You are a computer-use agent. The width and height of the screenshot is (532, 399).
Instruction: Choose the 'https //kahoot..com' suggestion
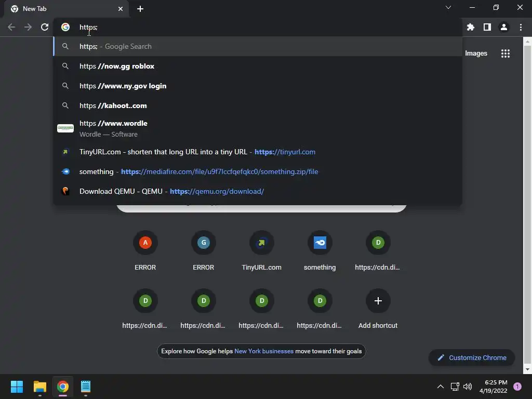[258, 105]
